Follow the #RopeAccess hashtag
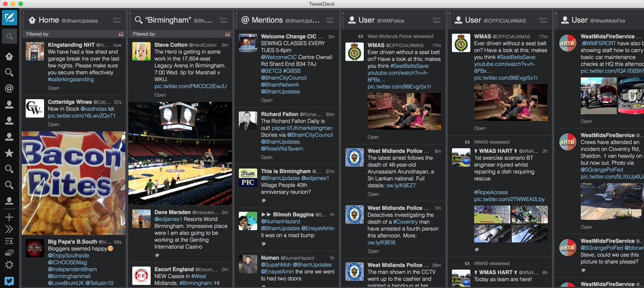Image resolution: width=644 pixels, height=288 pixels. 491,192
